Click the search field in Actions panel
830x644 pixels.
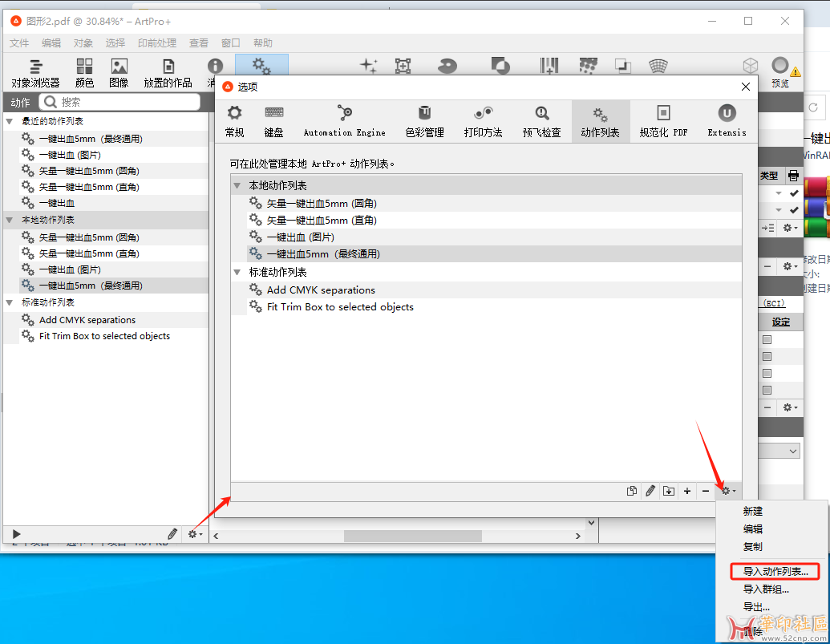point(120,102)
